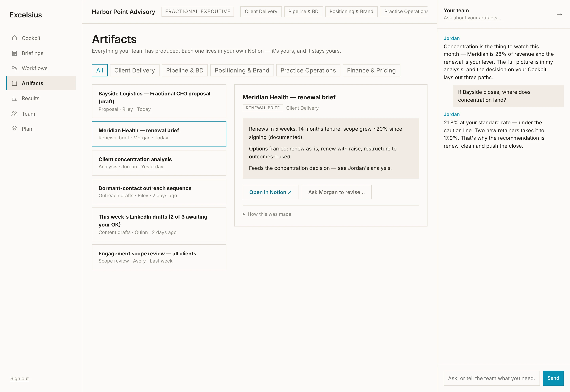The height and width of the screenshot is (392, 570).
Task: Open the Results page
Action: pyautogui.click(x=41, y=98)
